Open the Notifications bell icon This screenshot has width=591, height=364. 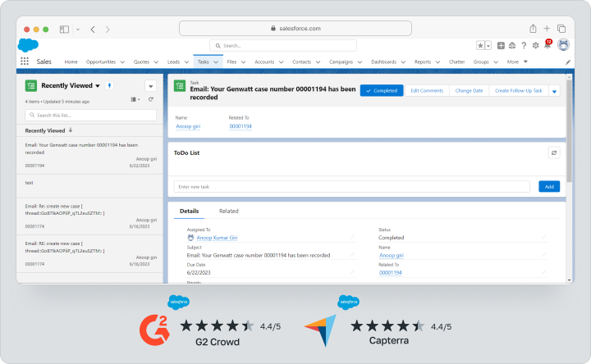tap(547, 45)
